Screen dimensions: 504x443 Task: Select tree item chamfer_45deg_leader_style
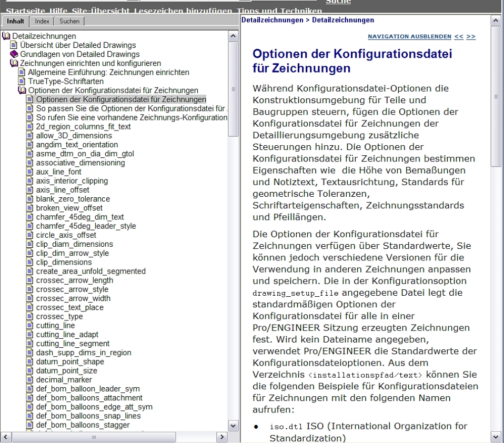[x=86, y=226]
